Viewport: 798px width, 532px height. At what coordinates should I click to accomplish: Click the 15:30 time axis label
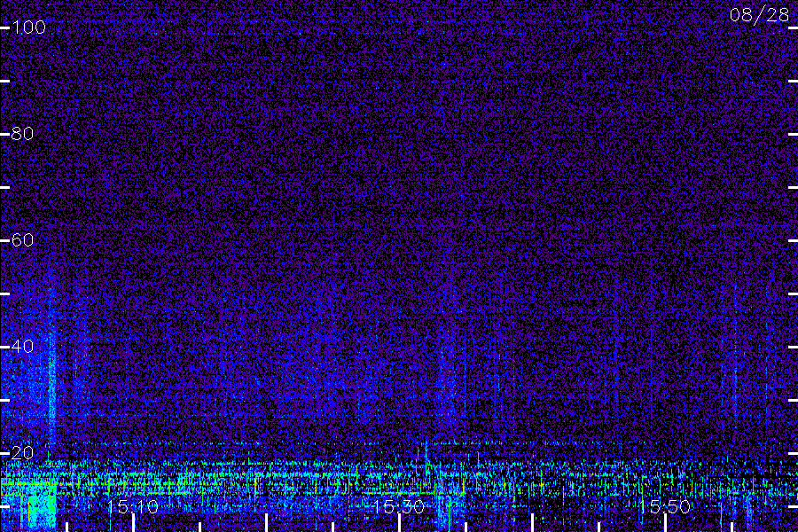(398, 506)
